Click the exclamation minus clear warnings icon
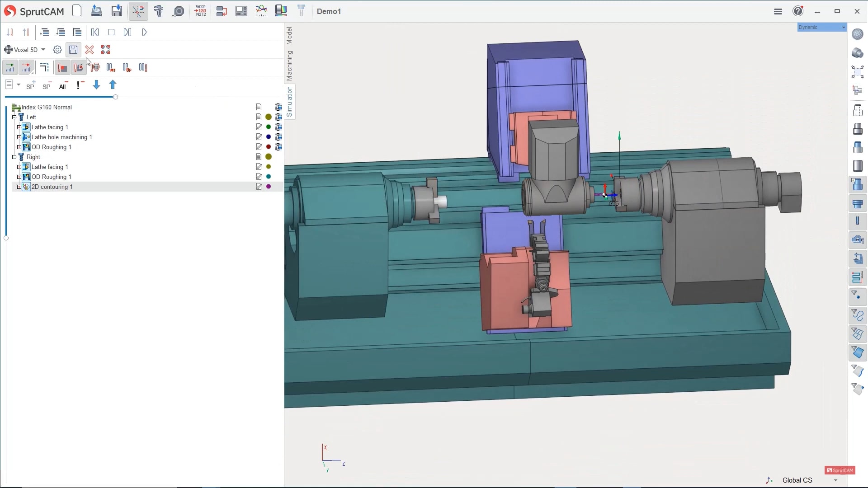 coord(80,85)
